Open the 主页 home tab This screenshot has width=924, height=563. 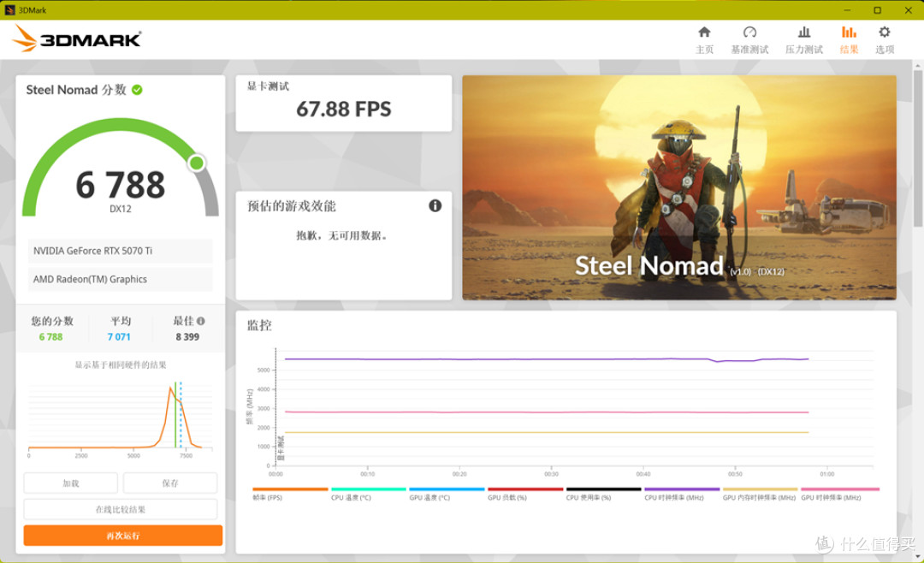[x=704, y=40]
